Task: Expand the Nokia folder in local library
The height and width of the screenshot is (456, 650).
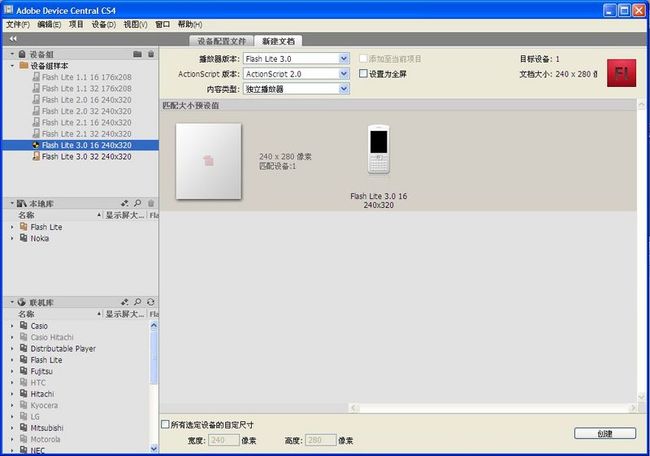Action: [x=12, y=238]
